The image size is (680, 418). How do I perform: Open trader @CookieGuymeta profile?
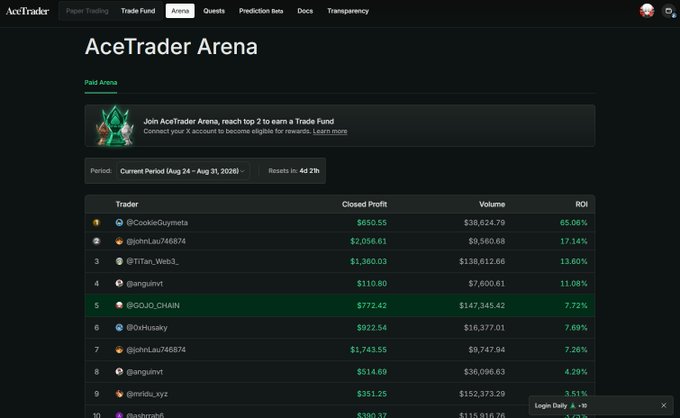tap(157, 222)
